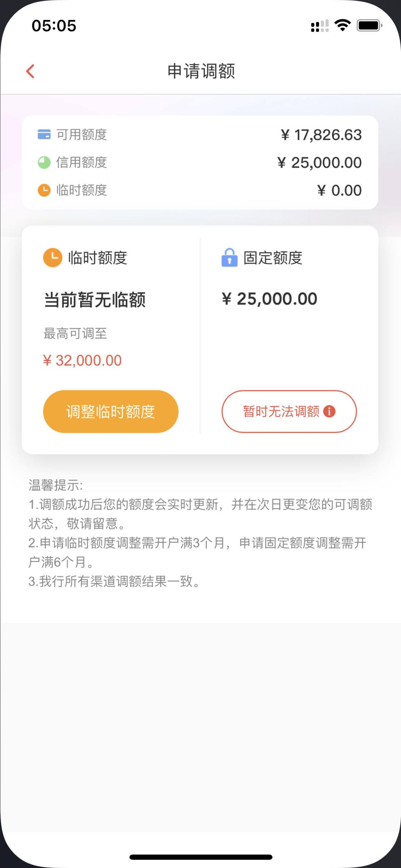Viewport: 401px width, 868px height.
Task: Tap the 暂时无法调额 outlined button
Action: (x=289, y=411)
